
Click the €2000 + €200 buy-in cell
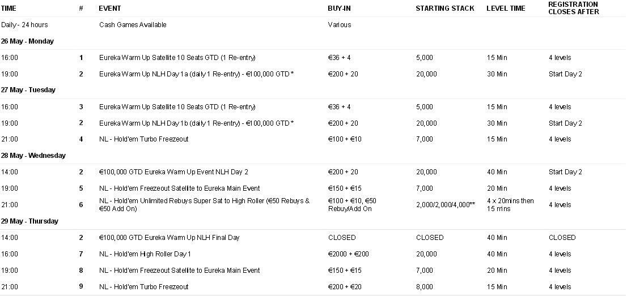[348, 254]
